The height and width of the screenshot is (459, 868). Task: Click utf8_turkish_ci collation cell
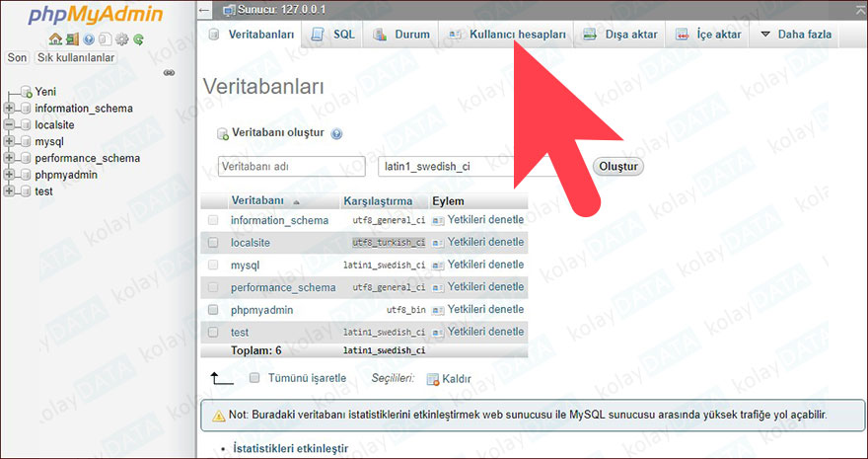390,243
